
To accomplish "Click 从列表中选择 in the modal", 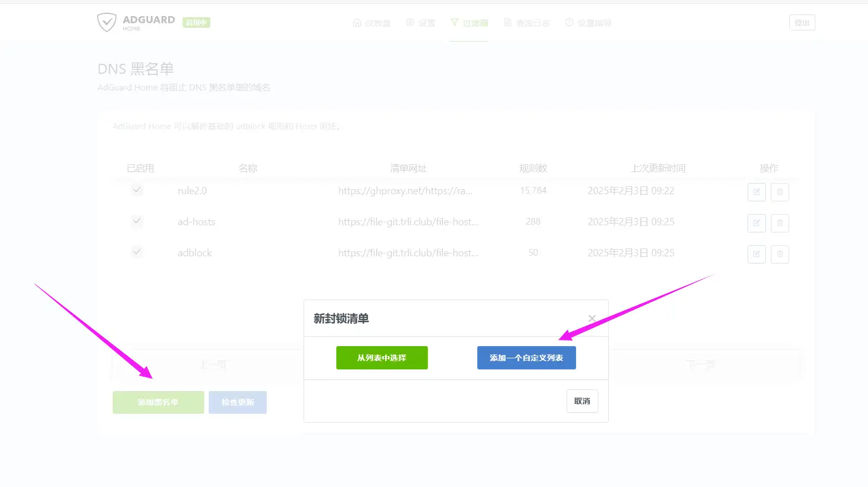I will click(x=382, y=358).
